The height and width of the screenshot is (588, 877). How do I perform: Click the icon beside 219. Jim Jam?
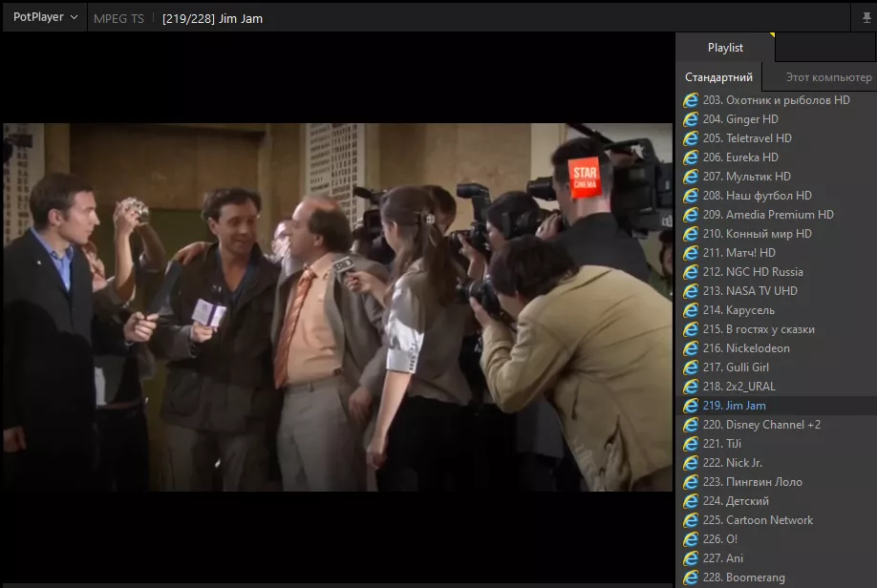coord(691,406)
